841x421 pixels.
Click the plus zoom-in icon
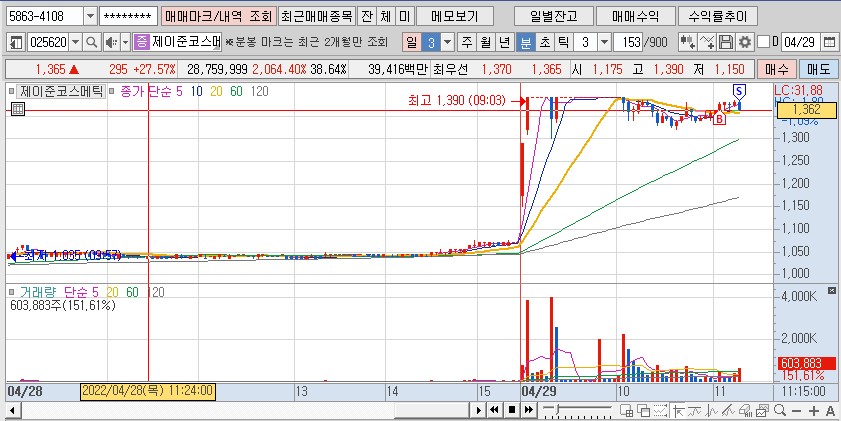tap(814, 411)
